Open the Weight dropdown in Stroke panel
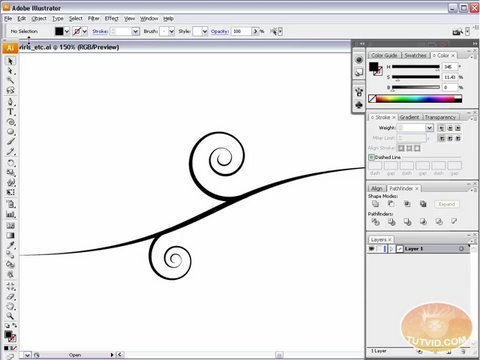The width and height of the screenshot is (480, 360). [x=429, y=128]
